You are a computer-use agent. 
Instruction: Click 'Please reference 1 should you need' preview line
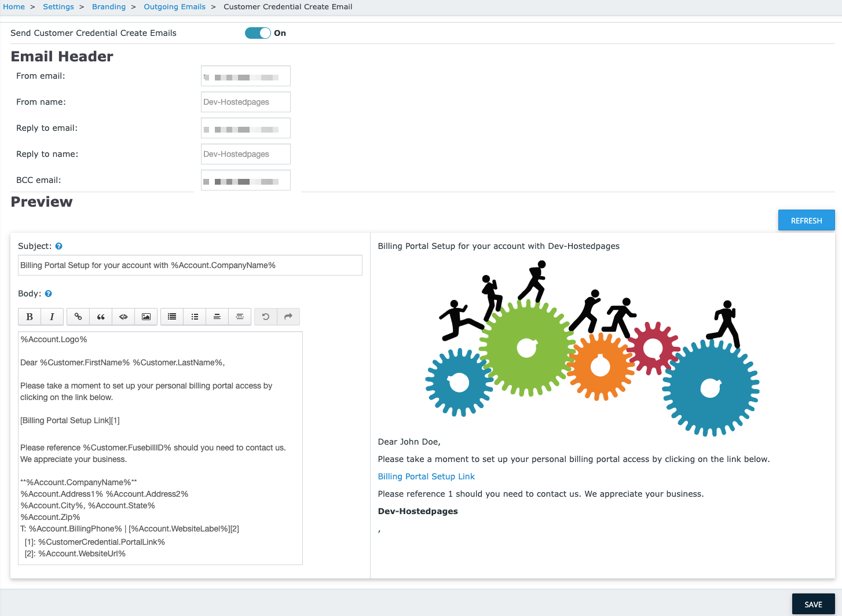point(541,494)
